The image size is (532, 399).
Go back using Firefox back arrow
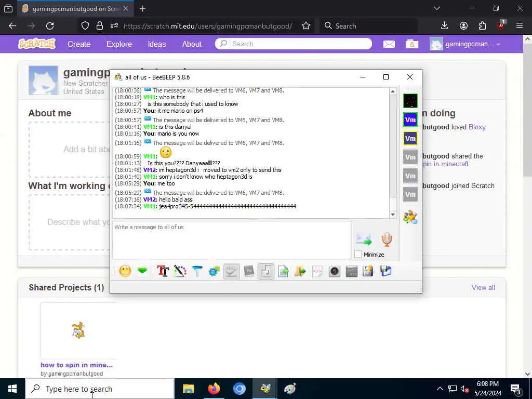[12, 26]
